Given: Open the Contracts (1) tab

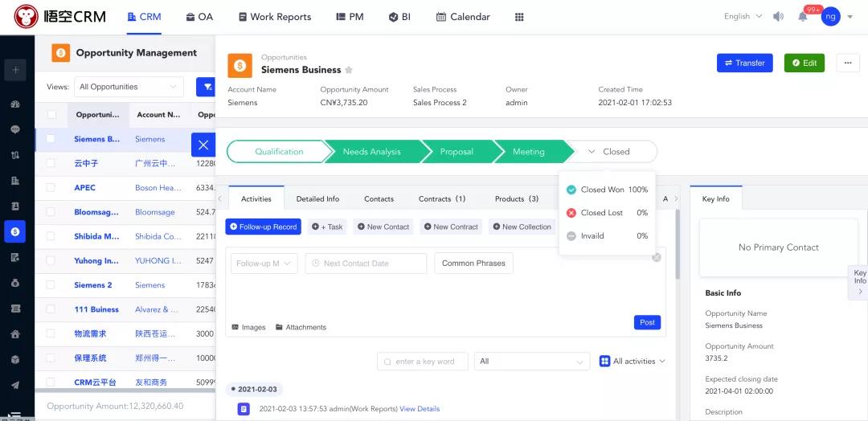Looking at the screenshot, I should [x=442, y=198].
